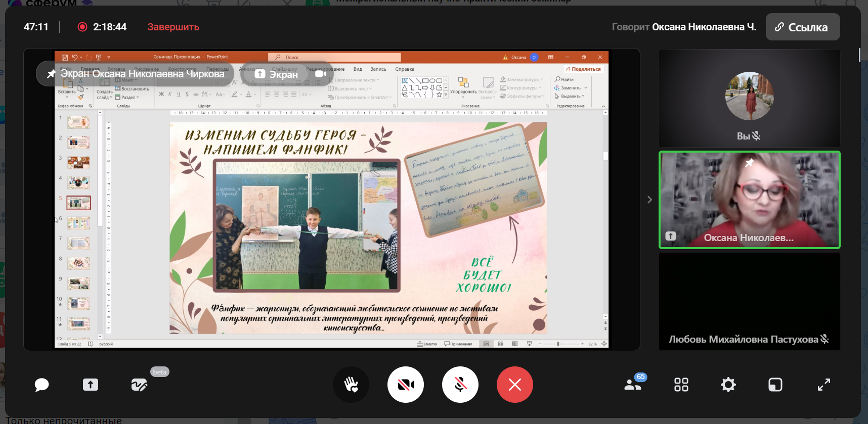Screen dimensions: 868x424
Task: Open the Заменить dropdown arrow
Action: click(586, 88)
